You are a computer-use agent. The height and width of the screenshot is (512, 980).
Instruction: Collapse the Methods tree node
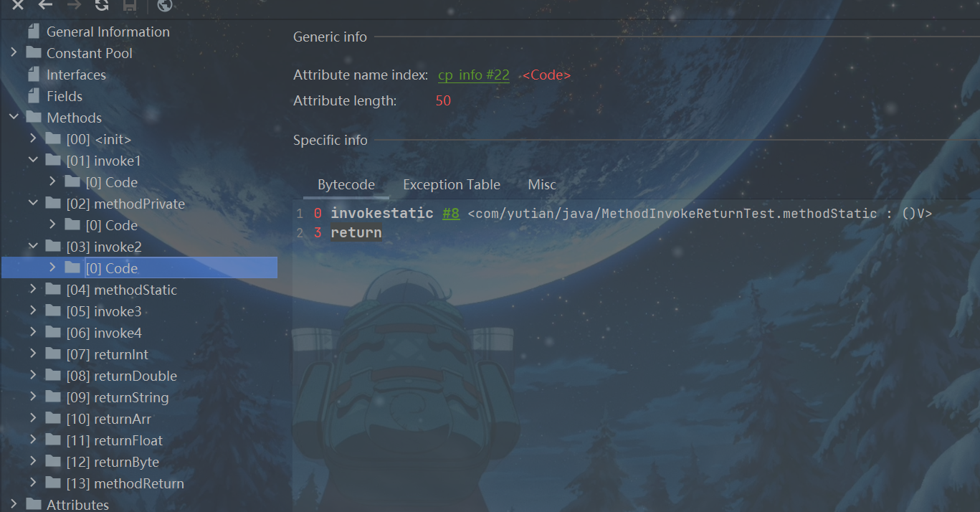pyautogui.click(x=14, y=118)
